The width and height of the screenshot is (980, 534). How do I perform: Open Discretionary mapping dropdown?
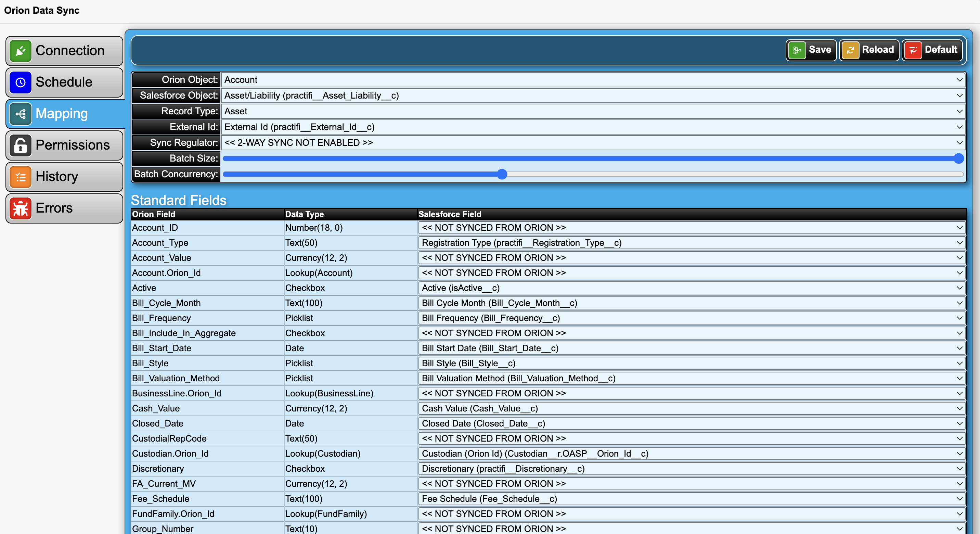692,469
